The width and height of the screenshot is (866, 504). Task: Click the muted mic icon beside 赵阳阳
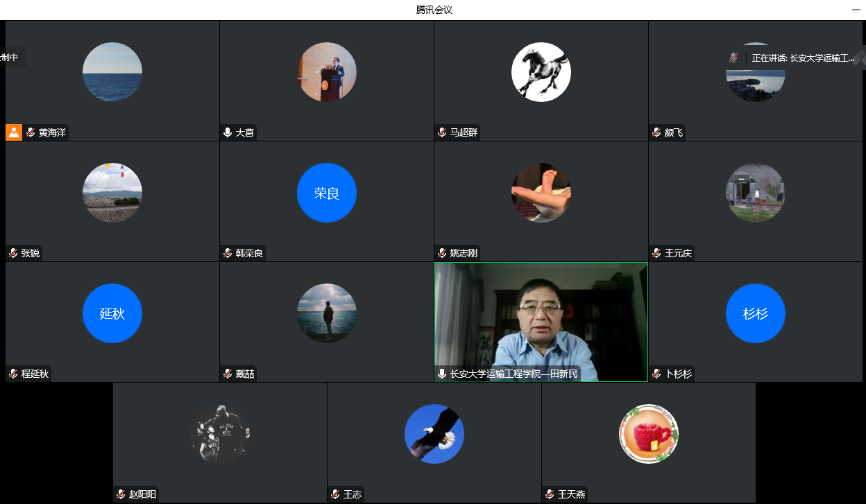click(x=121, y=494)
